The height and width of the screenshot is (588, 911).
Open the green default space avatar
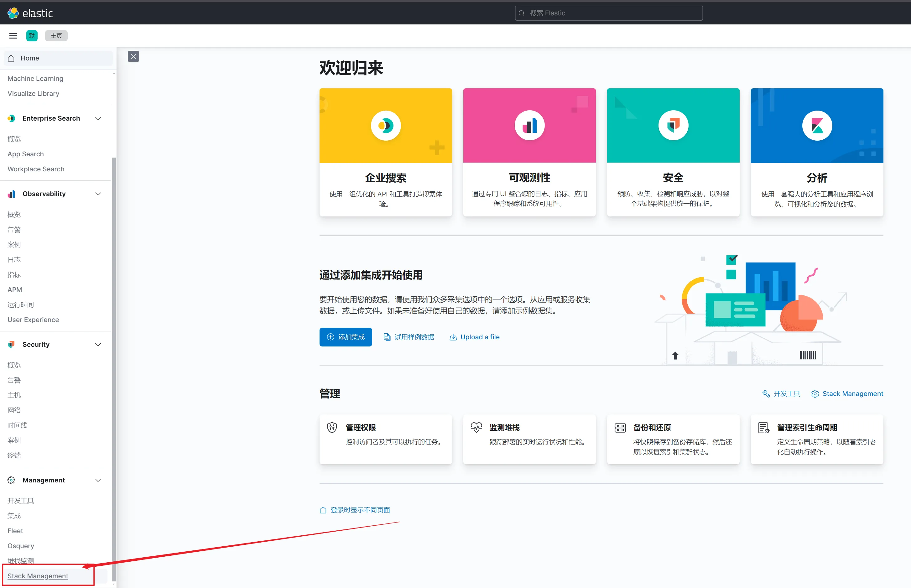32,35
